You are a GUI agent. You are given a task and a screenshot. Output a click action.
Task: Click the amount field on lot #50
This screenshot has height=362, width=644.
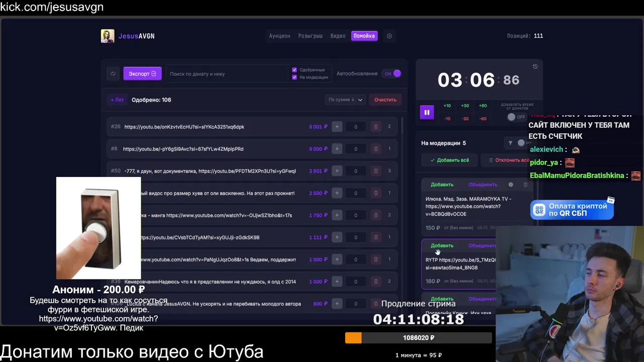(x=356, y=171)
